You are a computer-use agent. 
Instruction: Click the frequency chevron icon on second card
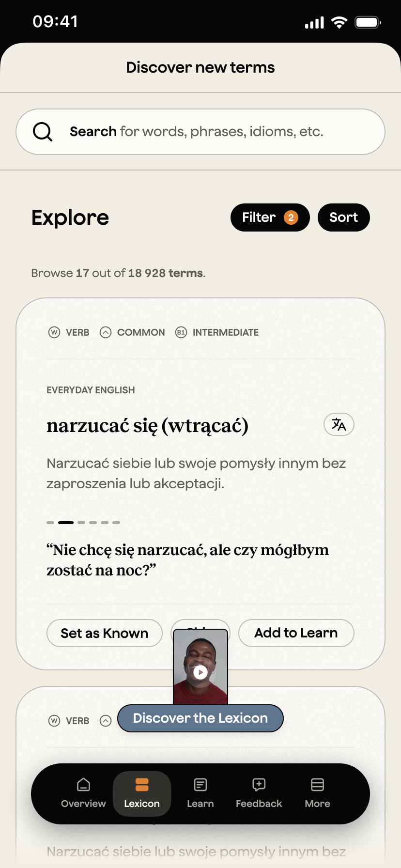106,721
